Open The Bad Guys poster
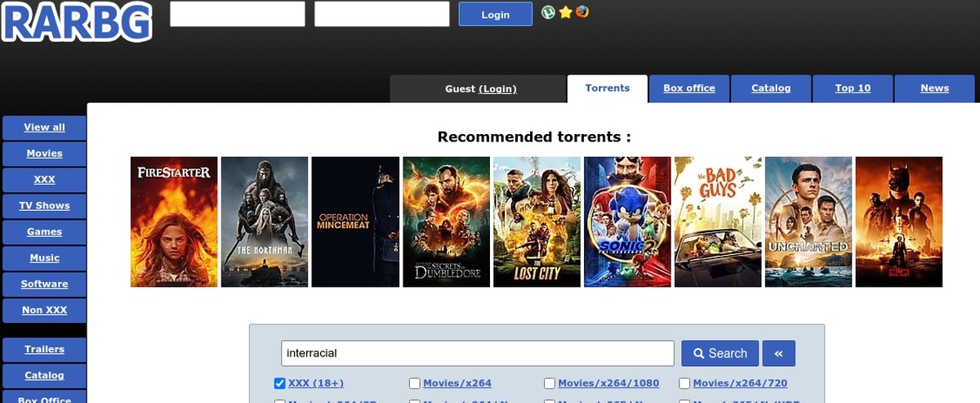980x403 pixels. [x=718, y=222]
